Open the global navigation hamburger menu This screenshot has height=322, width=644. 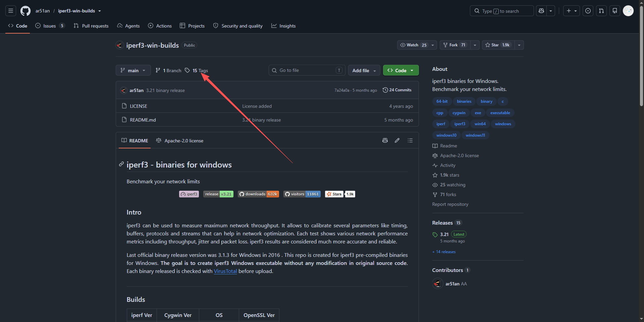coord(11,11)
